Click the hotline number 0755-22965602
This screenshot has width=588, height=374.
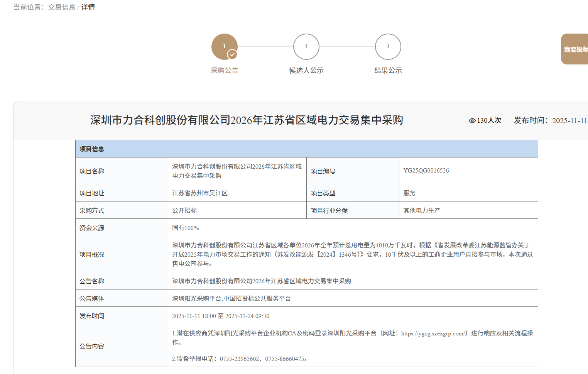point(239,359)
